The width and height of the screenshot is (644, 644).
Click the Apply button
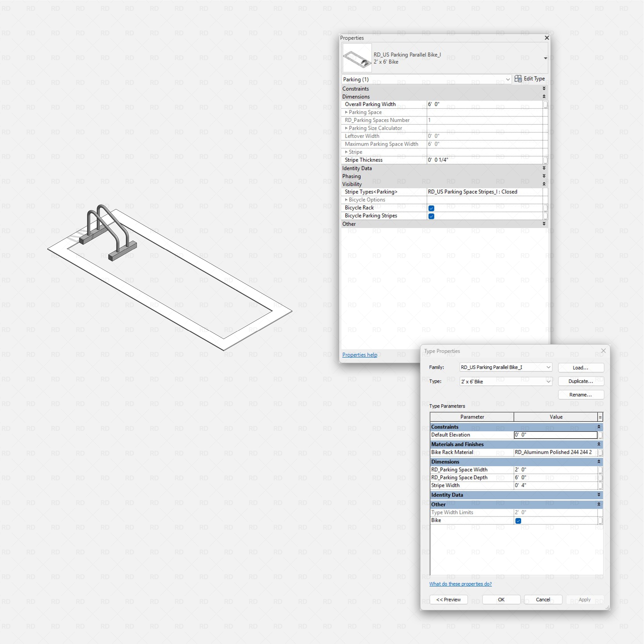(585, 599)
